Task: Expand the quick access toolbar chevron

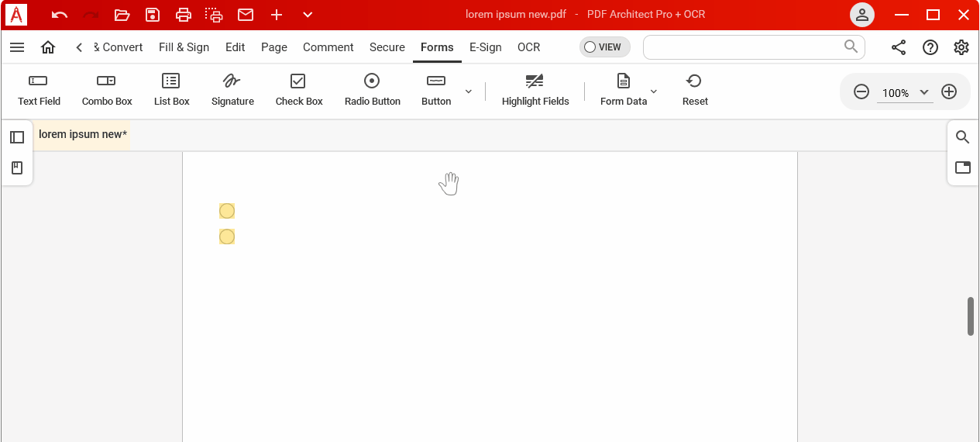Action: click(308, 15)
